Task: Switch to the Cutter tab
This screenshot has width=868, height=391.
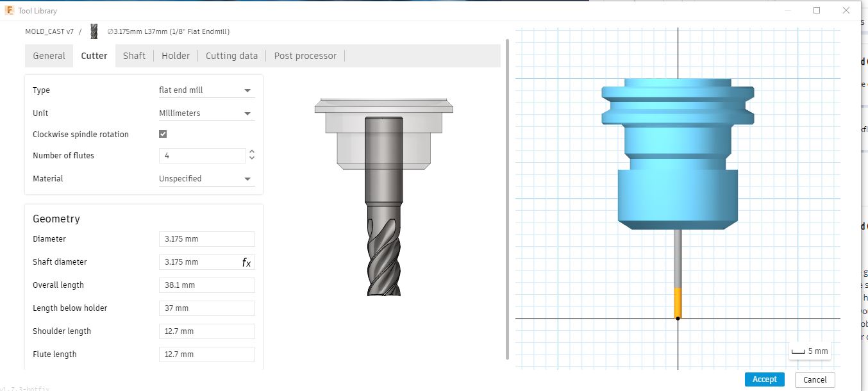Action: point(94,56)
